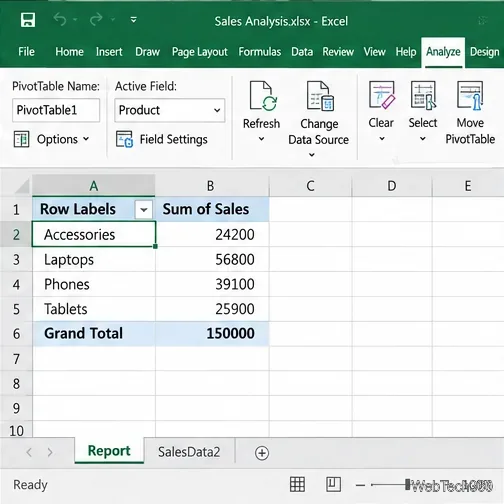Select the Grand Total label cell
The height and width of the screenshot is (504, 504).
pyautogui.click(x=94, y=334)
